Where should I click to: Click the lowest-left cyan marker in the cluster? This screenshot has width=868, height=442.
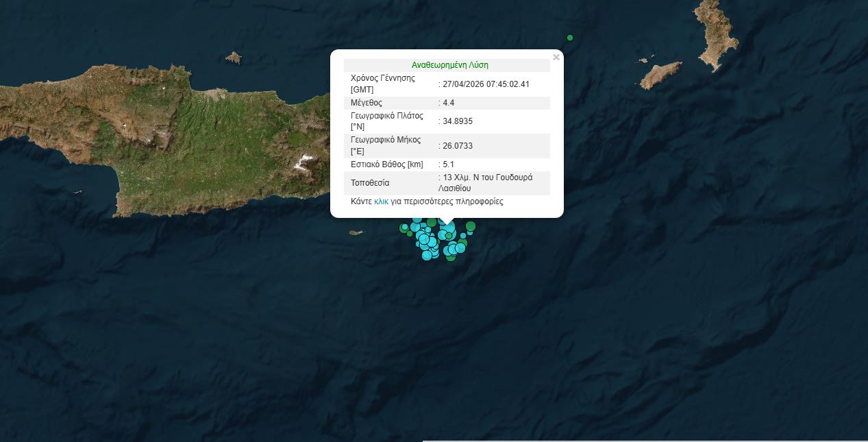point(427,255)
